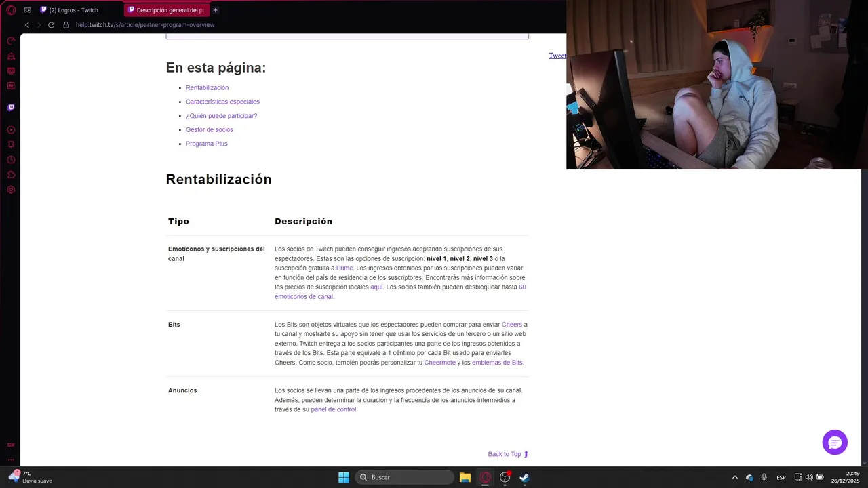This screenshot has height=488, width=868.
Task: Switch to the '(2) Logros - Twitch' tab
Action: click(74, 10)
